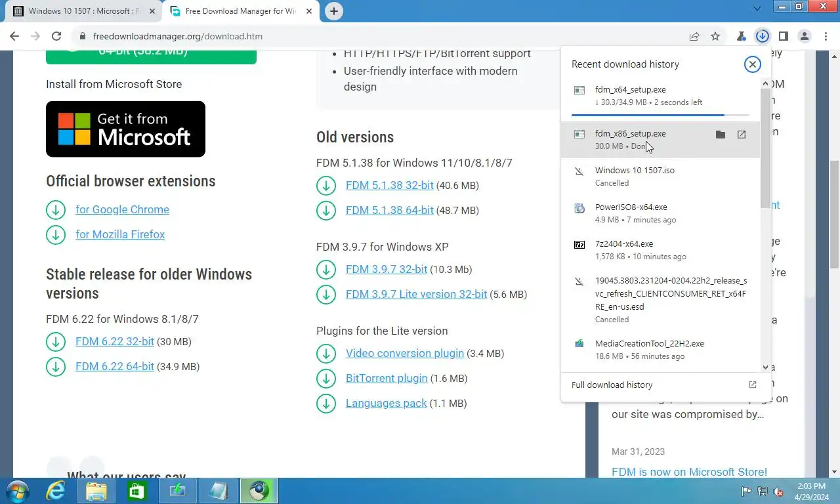
Task: Download FDM 3.9.7 Lite version 32-bit
Action: 417,294
